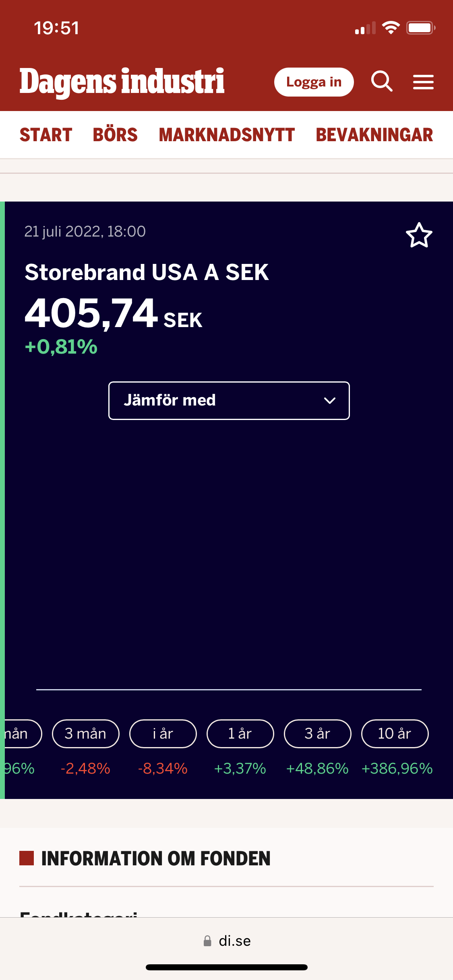Image resolution: width=453 pixels, height=980 pixels.
Task: Tap the battery status icon
Action: pos(420,28)
